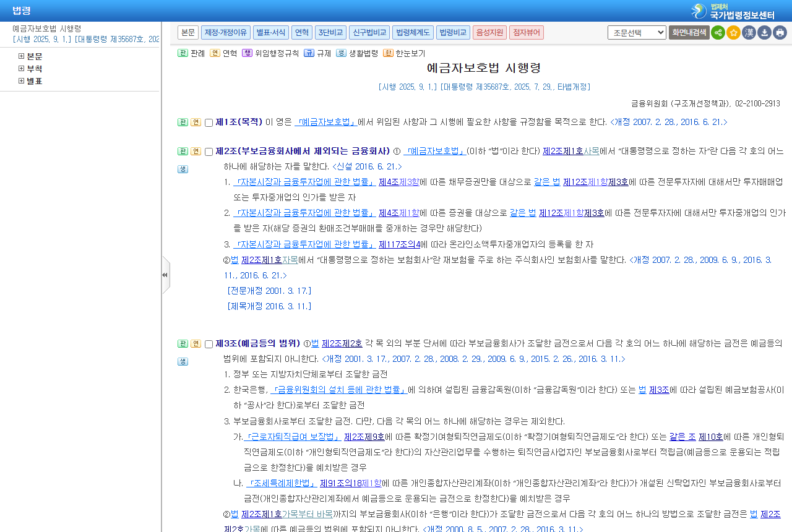The height and width of the screenshot is (532, 792).
Task: Select the 본문 tab
Action: [x=188, y=32]
